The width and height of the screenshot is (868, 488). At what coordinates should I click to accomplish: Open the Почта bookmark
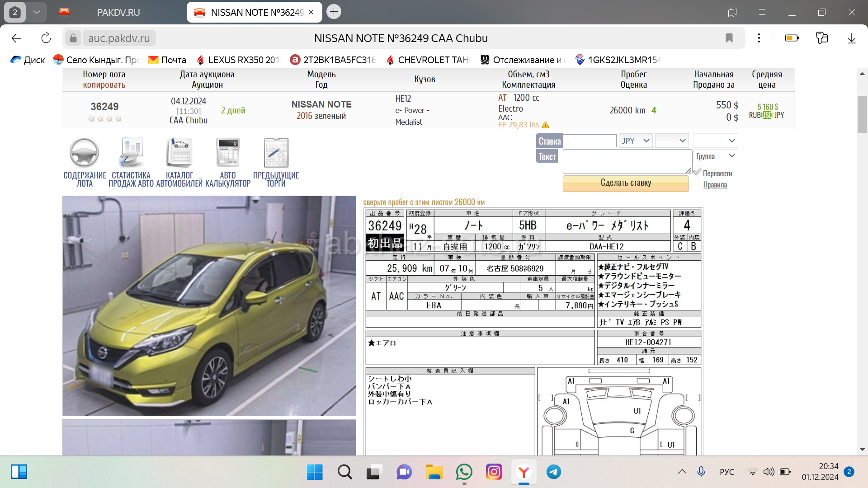click(x=167, y=60)
